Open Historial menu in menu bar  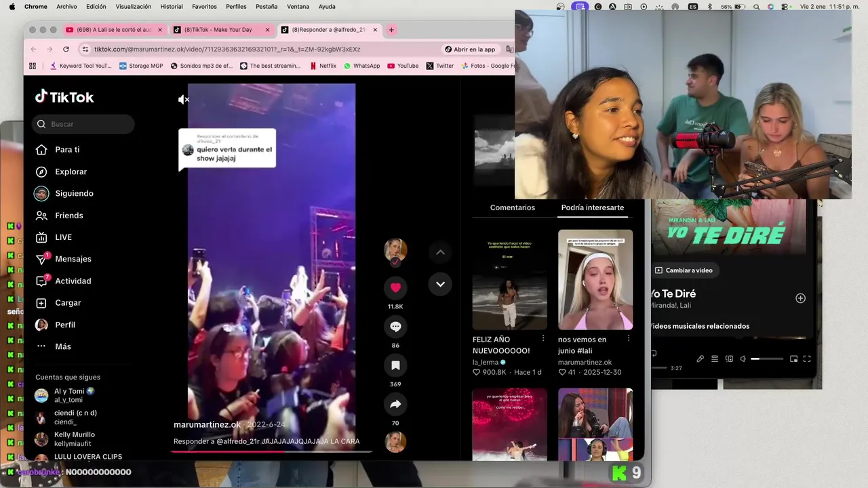(x=172, y=7)
